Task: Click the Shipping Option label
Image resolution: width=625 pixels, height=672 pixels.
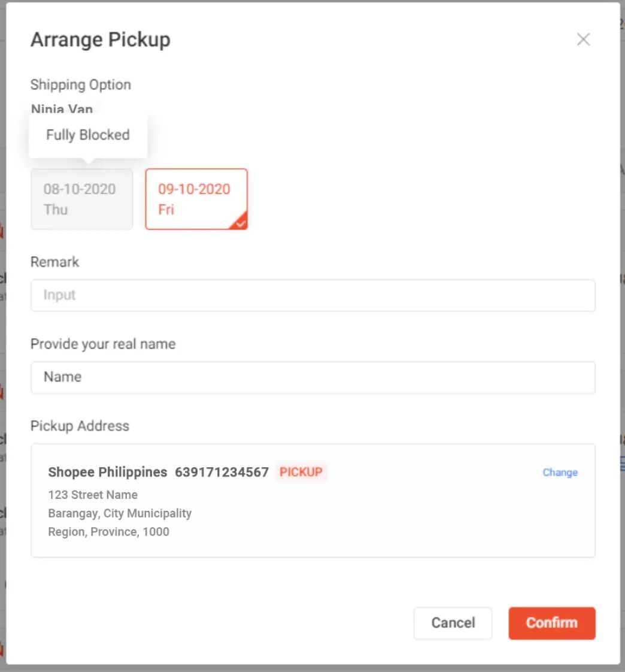Action: click(81, 84)
